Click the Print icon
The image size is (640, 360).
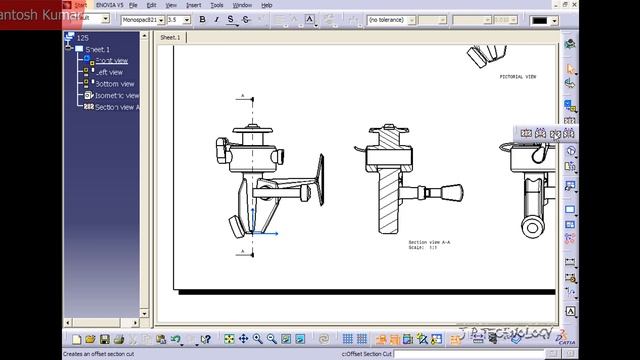pos(119,339)
